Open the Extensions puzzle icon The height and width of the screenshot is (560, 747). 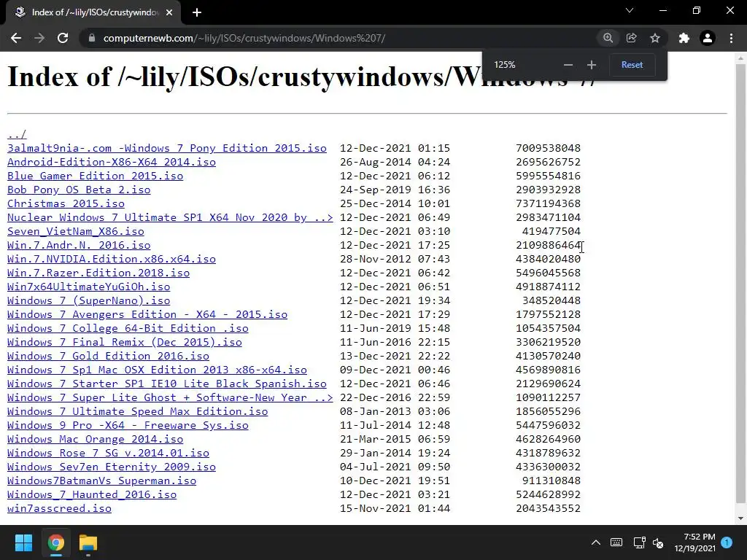pos(684,38)
